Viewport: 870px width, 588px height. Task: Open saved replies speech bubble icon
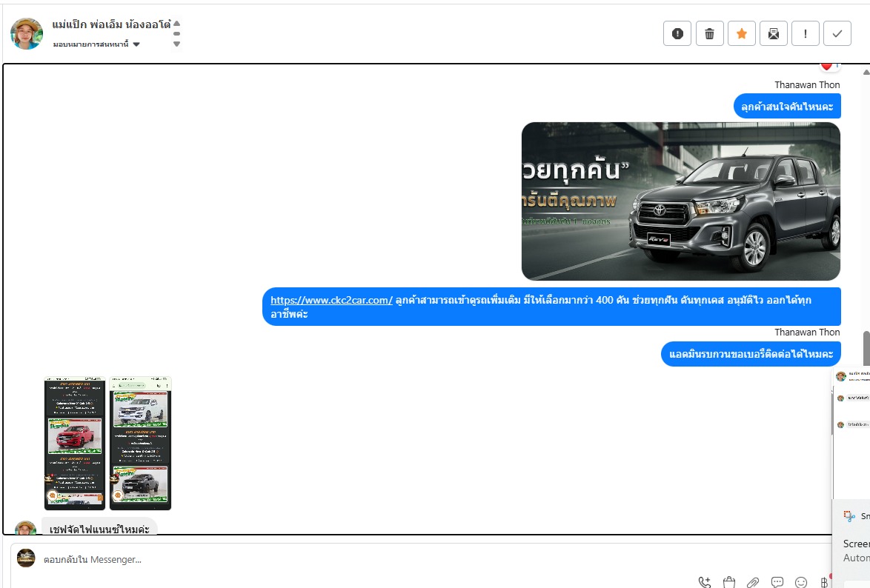pyautogui.click(x=777, y=582)
